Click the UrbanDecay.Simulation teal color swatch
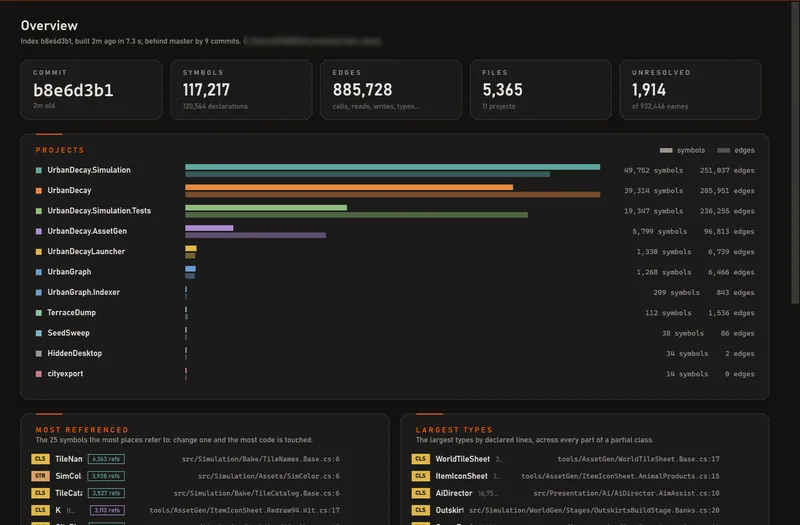 pyautogui.click(x=39, y=170)
